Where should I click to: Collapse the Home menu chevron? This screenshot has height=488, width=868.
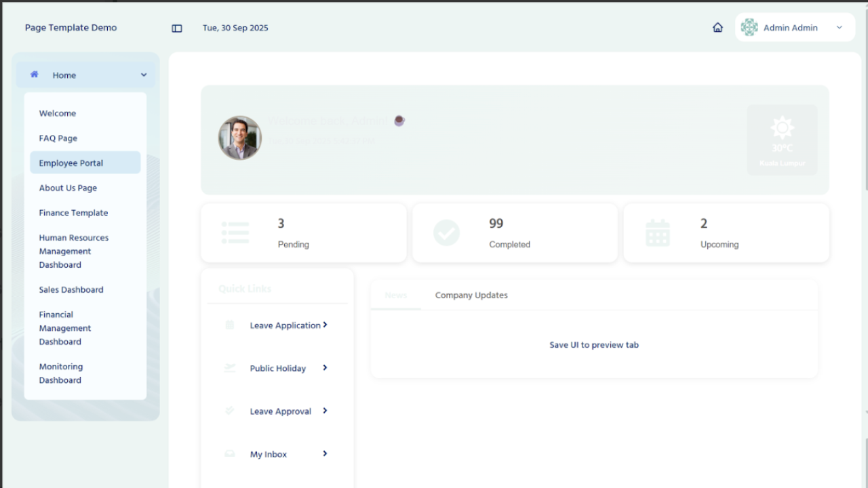point(144,75)
